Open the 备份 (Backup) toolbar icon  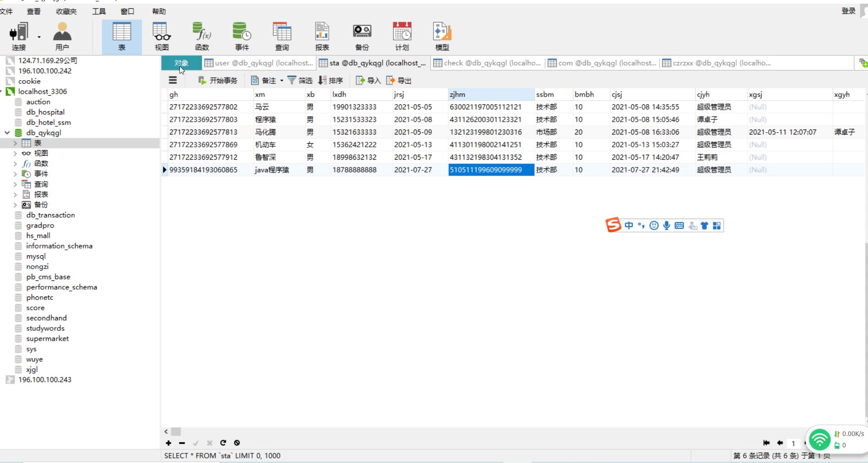[362, 37]
